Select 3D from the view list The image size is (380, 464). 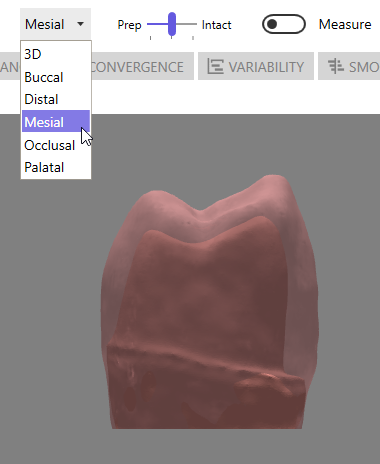point(56,54)
